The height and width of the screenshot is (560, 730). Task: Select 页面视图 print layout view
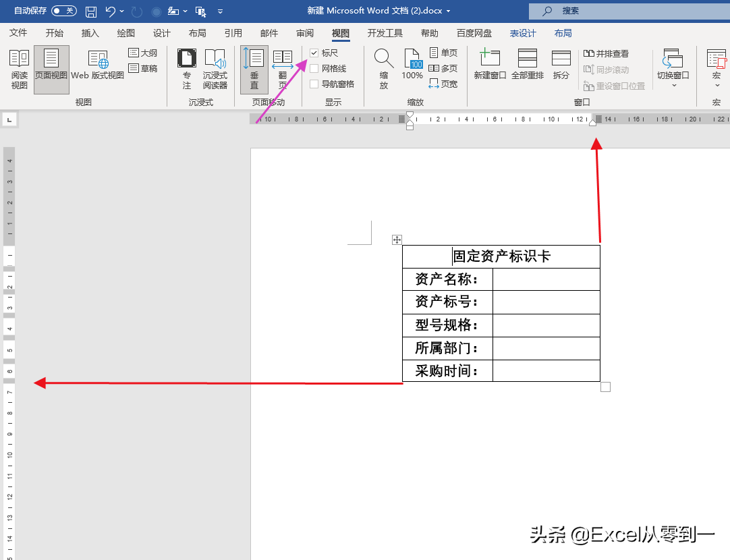click(51, 69)
